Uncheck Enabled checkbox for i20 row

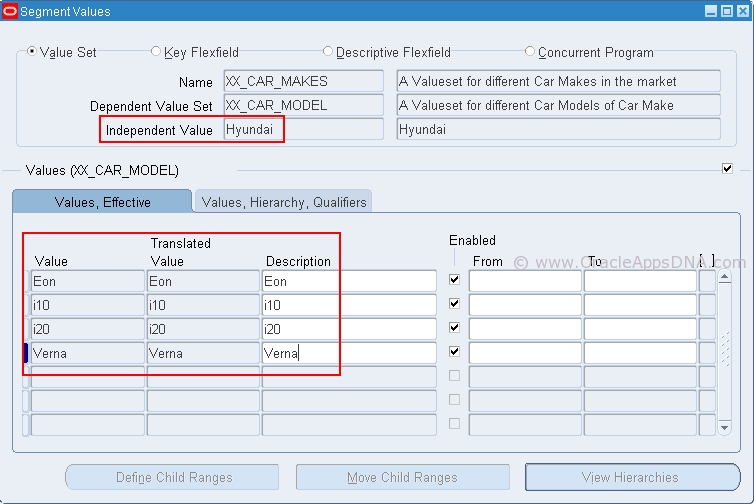[454, 328]
